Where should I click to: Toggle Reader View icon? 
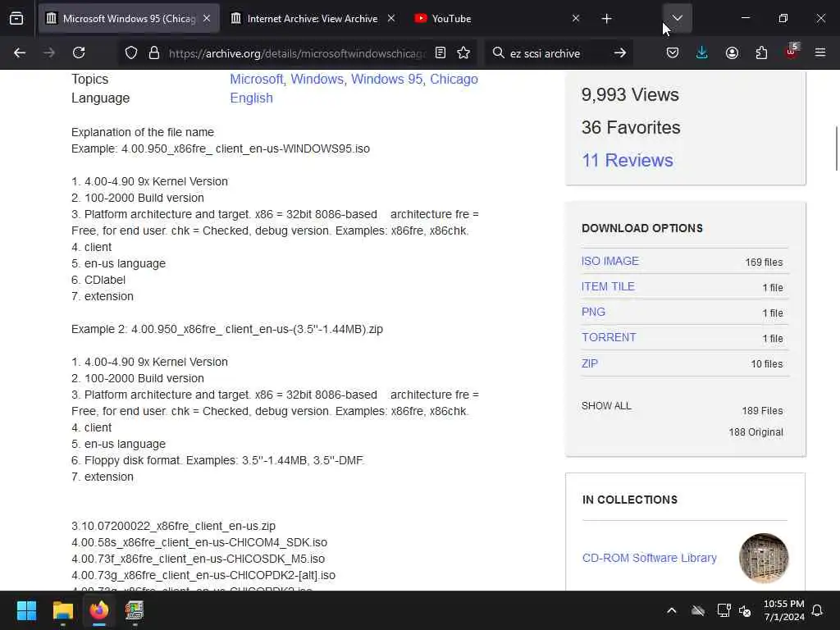(x=441, y=52)
